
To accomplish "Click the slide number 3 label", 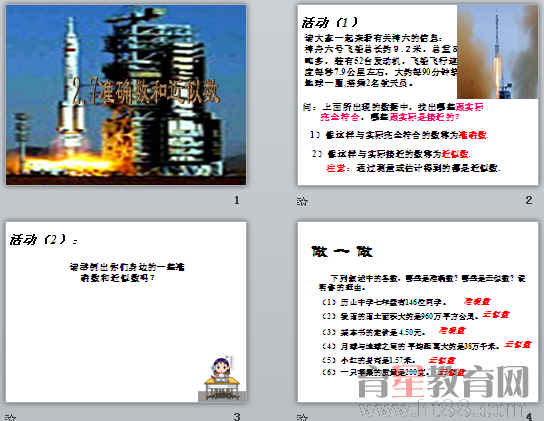I will 237,416.
